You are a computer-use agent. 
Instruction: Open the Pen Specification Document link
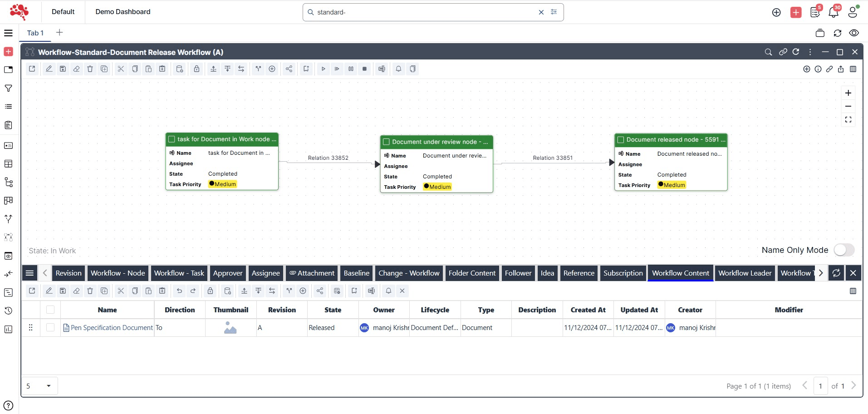pyautogui.click(x=112, y=327)
